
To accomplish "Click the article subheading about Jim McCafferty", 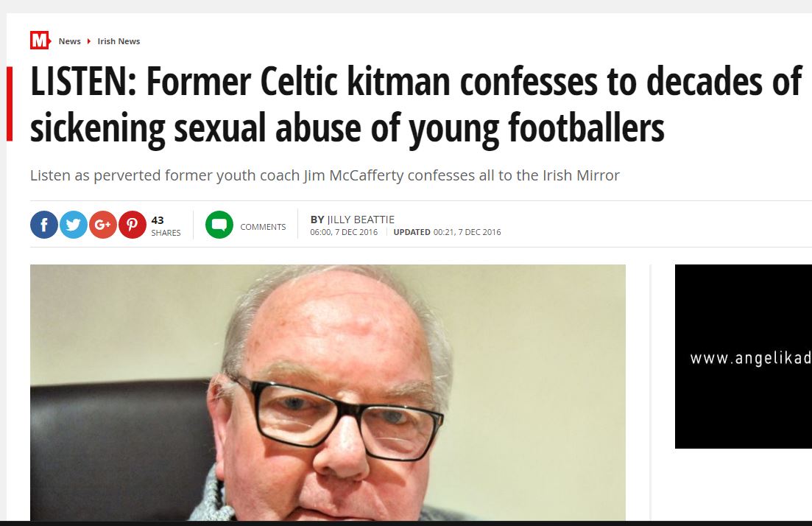I will (325, 175).
